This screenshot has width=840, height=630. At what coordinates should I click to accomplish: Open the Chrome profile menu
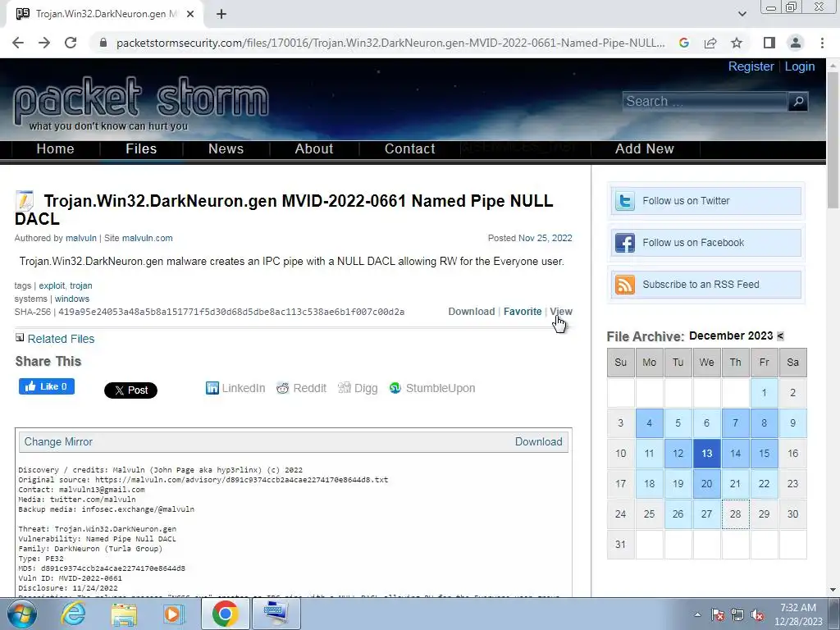796,43
